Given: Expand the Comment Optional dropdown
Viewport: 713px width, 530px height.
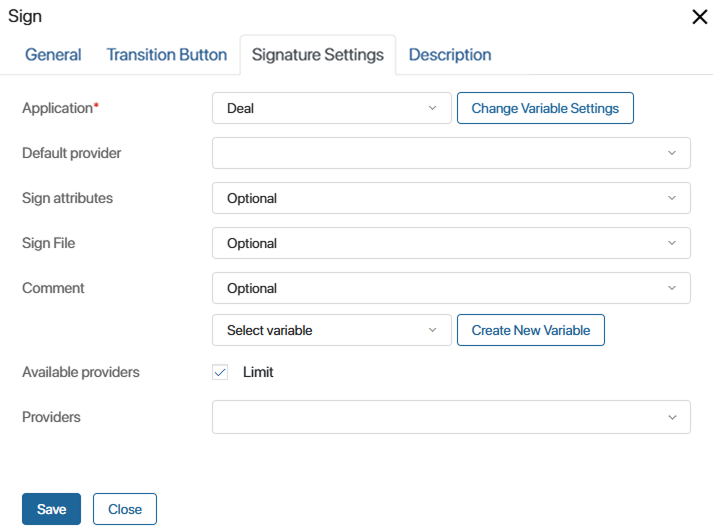Looking at the screenshot, I should [x=451, y=288].
